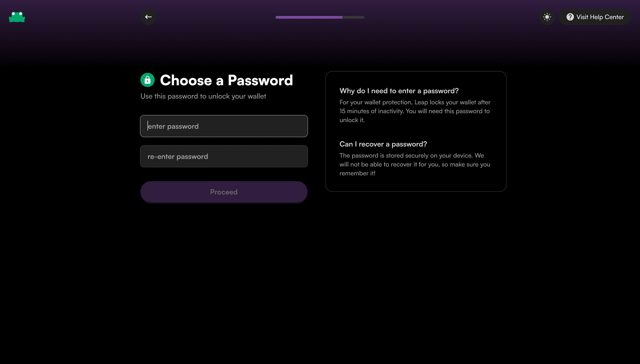Click the green Leap frog logo

[x=17, y=17]
